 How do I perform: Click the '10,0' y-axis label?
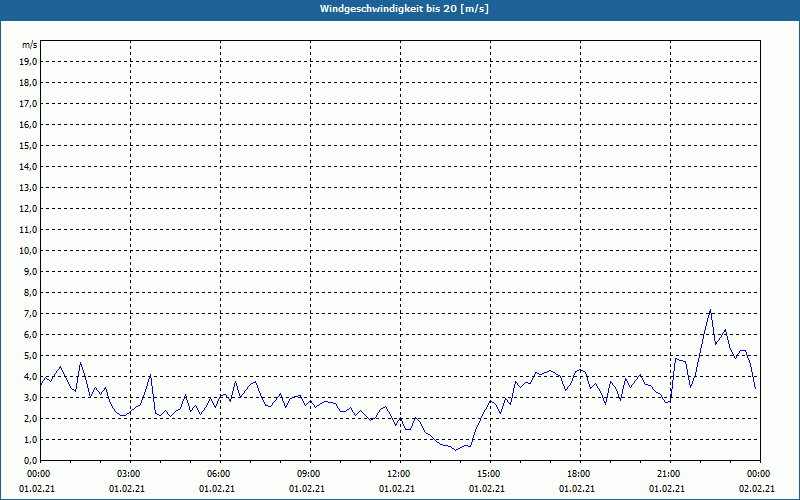[x=29, y=251]
